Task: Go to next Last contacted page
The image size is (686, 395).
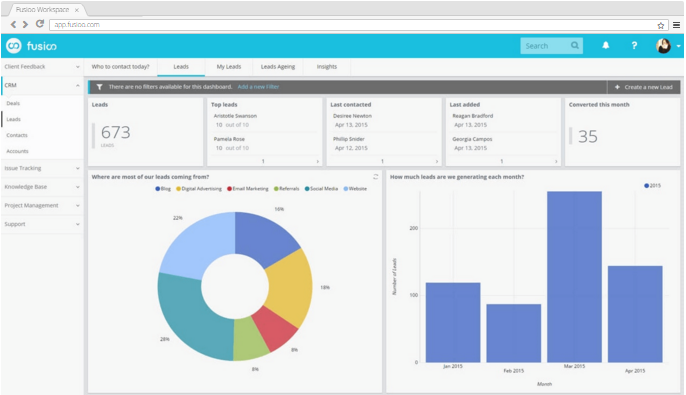Action: coord(437,161)
